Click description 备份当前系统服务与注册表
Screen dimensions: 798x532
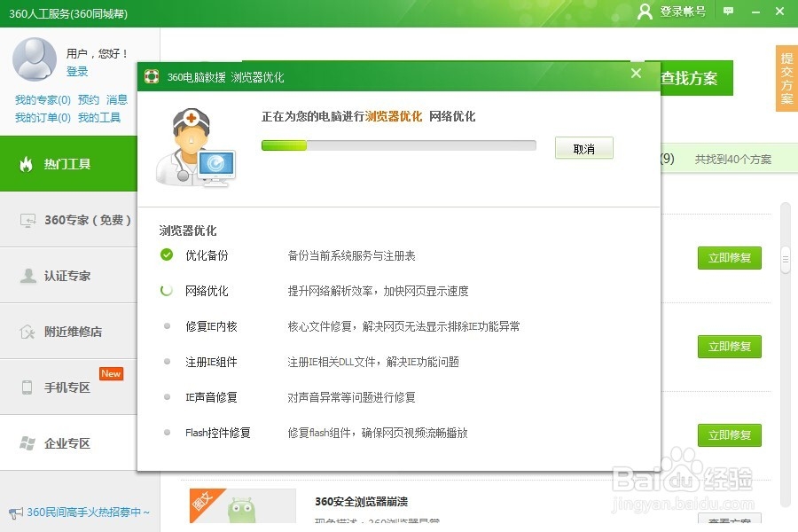pos(351,255)
